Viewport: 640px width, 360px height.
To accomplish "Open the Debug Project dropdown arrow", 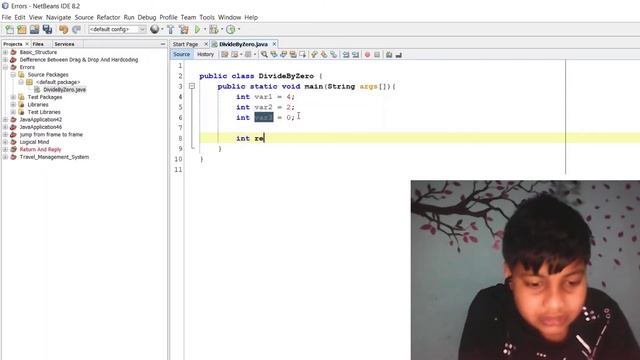I will click(x=222, y=29).
